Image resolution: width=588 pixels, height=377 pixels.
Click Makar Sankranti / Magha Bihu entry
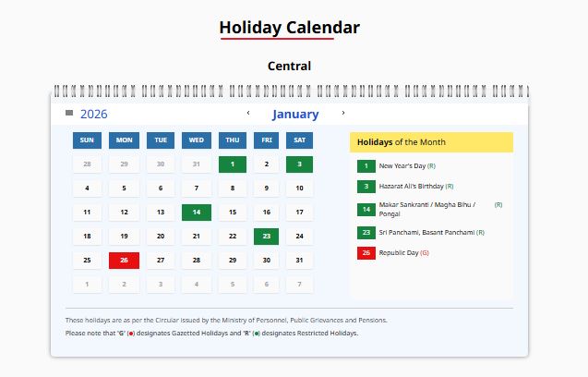pyautogui.click(x=429, y=208)
